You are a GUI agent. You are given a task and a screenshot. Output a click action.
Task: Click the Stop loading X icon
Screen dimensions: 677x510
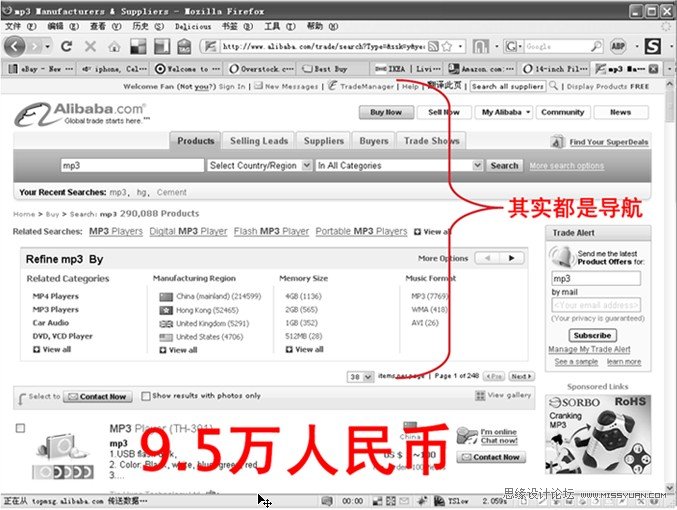point(90,46)
